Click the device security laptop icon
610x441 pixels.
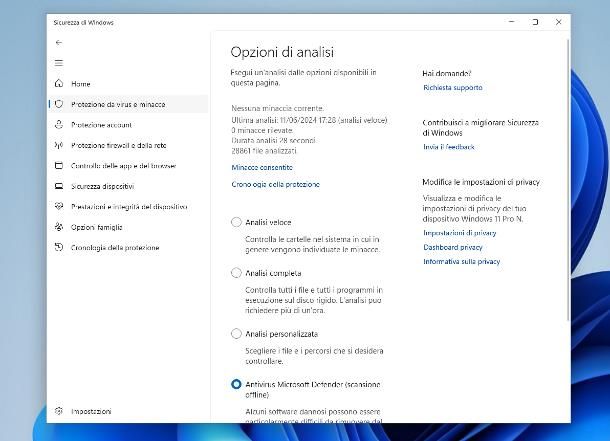tap(59, 186)
